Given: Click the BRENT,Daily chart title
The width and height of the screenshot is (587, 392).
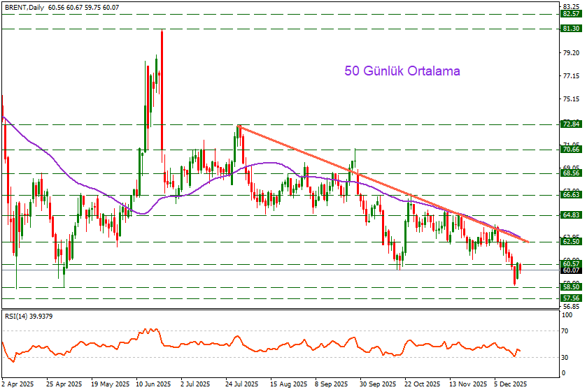Looking at the screenshot, I should tap(24, 6).
